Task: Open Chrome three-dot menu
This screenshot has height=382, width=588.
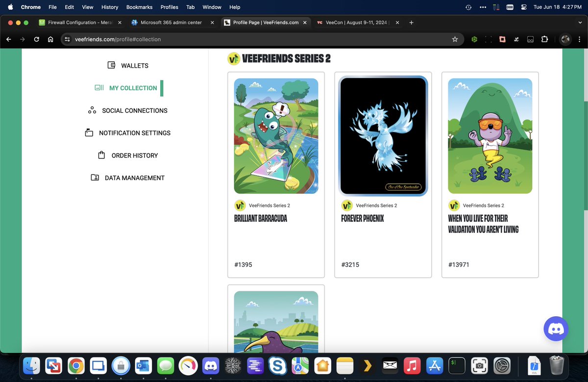Action: tap(580, 39)
